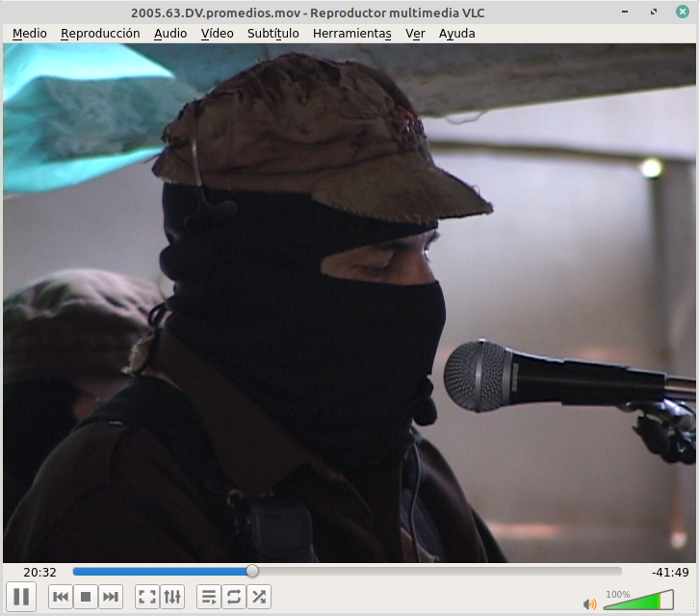The width and height of the screenshot is (699, 616).
Task: Click the elapsed time 20:32 label
Action: pyautogui.click(x=39, y=572)
